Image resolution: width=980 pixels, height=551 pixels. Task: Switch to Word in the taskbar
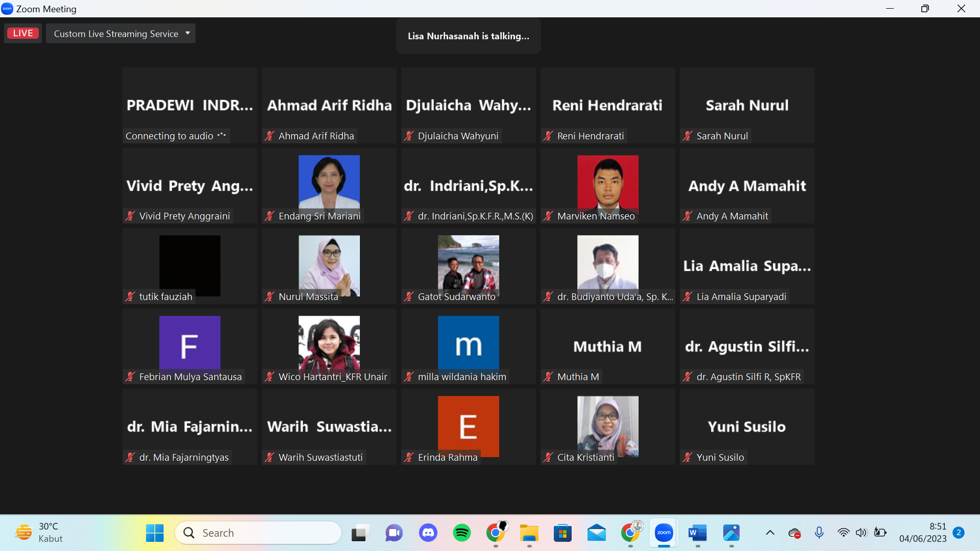697,533
